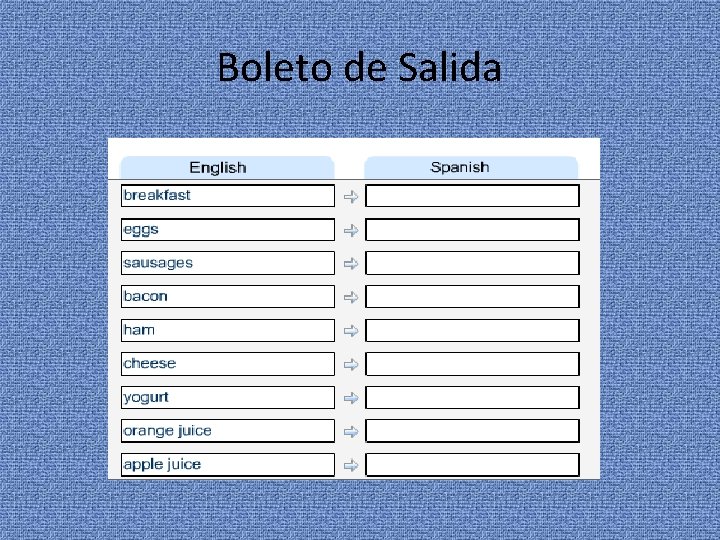
Task: Focus the Spanish answer box for bacon
Action: [x=472, y=297]
